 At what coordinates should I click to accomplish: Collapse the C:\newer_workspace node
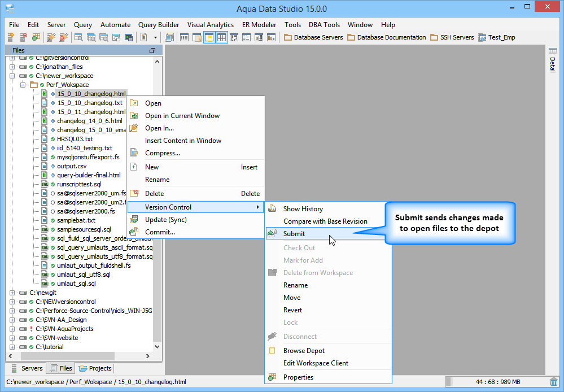pyautogui.click(x=12, y=76)
